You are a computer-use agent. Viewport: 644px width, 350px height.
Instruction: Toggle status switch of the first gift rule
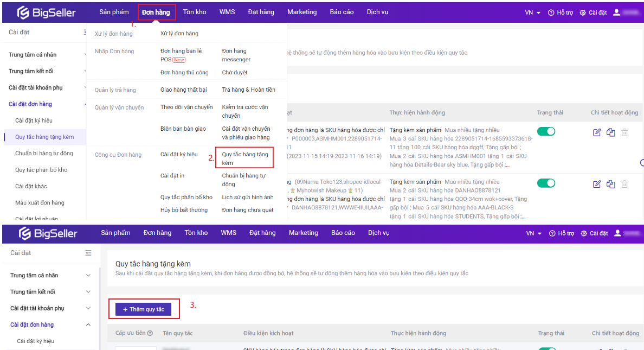546,131
